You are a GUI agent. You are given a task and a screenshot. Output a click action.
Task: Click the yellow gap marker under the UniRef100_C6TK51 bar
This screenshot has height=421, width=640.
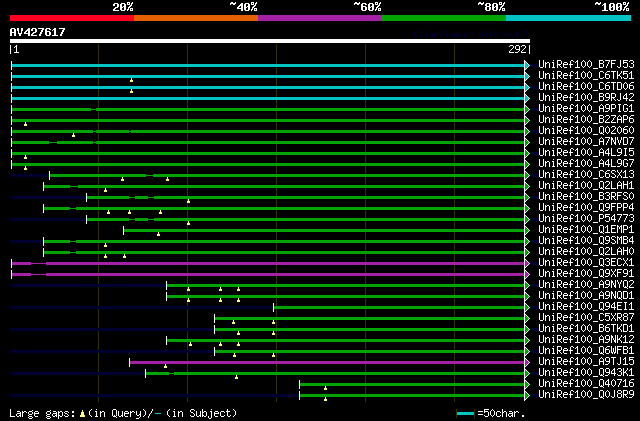(131, 80)
